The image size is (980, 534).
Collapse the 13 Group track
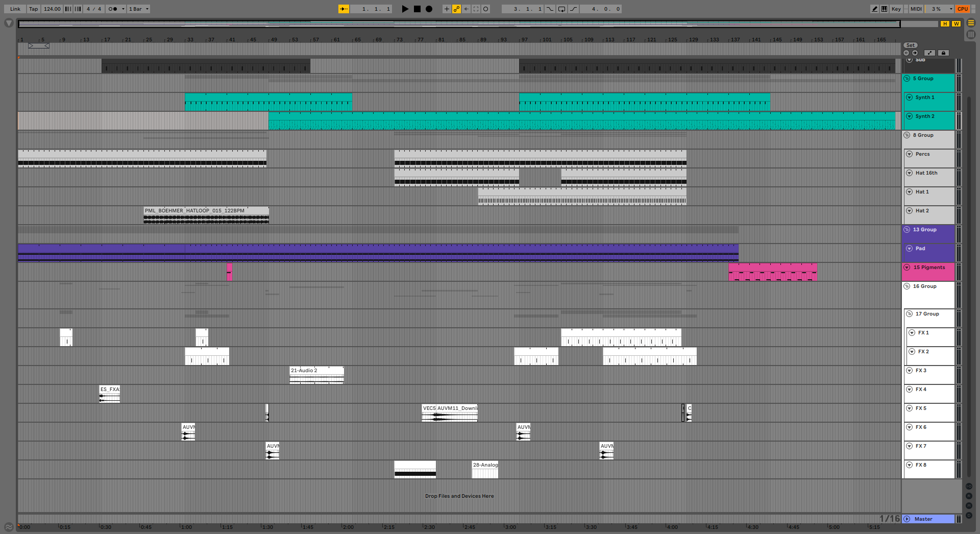(907, 230)
